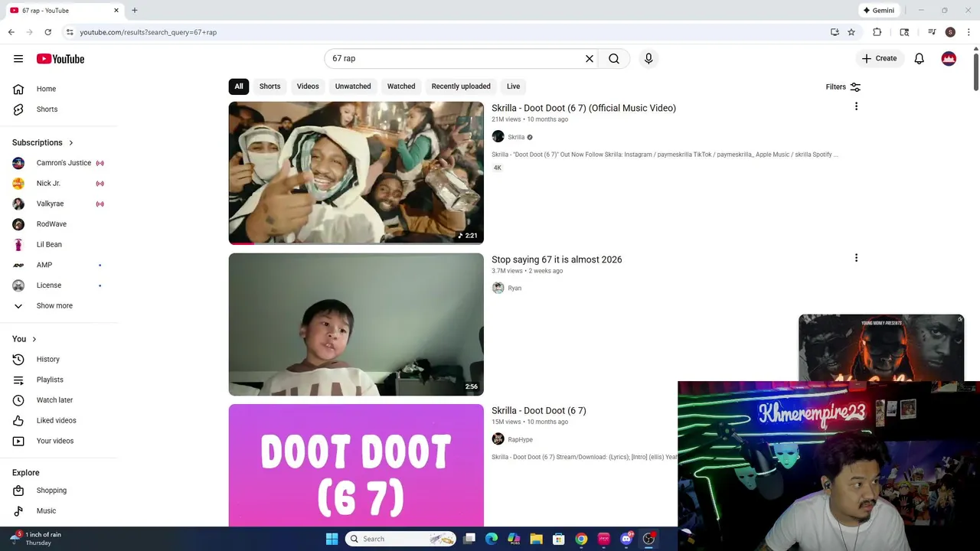The image size is (980, 551).
Task: Open Chrome three-dot menu
Action: click(969, 32)
